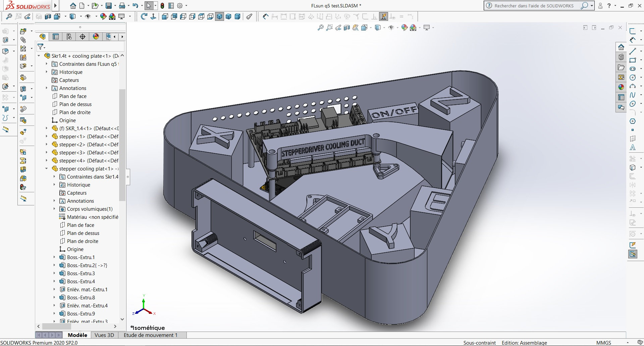Screen dimensions: 644x346
Task: Click the Home icon in the title toolbar
Action: click(73, 6)
